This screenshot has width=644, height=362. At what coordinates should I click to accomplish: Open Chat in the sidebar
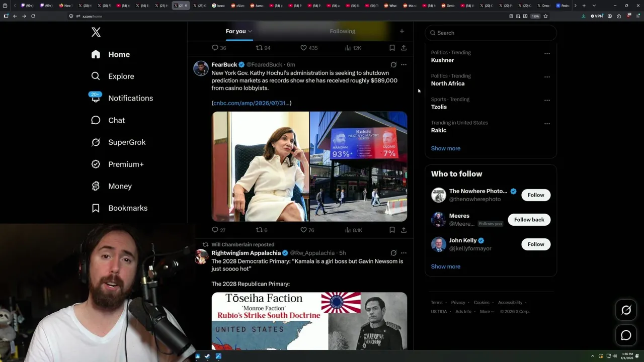tap(108, 120)
